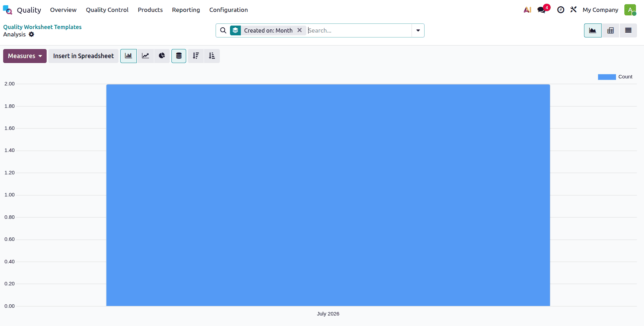Open the AI assistant icon
The height and width of the screenshot is (326, 644).
[x=528, y=10]
